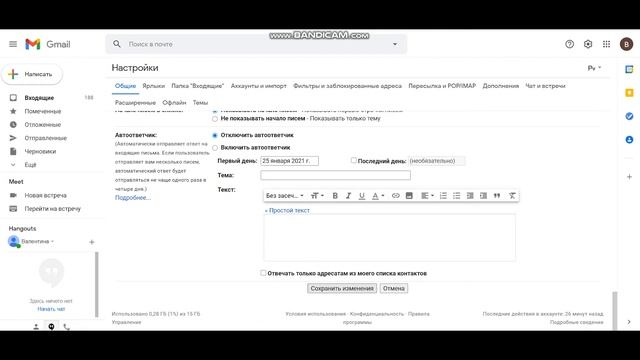Open the Hangouts phone calls icon
This screenshot has width=640, height=360.
[67, 327]
